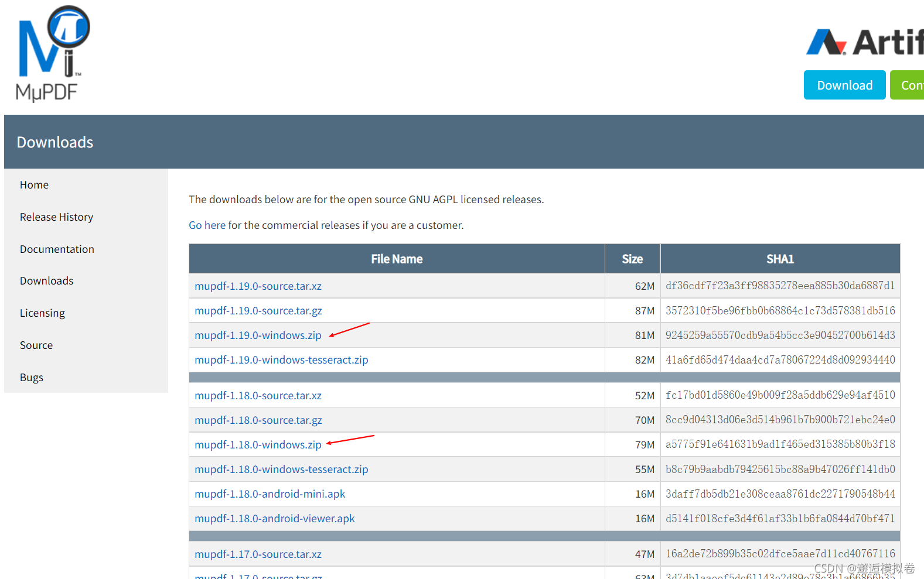Download mupdf-1.18.0-source.tar.xz

pos(258,396)
